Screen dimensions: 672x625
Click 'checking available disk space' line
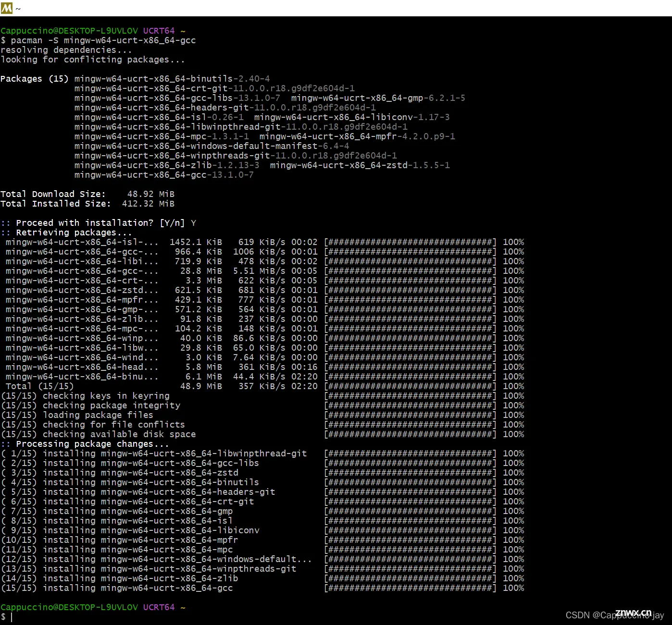click(x=99, y=434)
